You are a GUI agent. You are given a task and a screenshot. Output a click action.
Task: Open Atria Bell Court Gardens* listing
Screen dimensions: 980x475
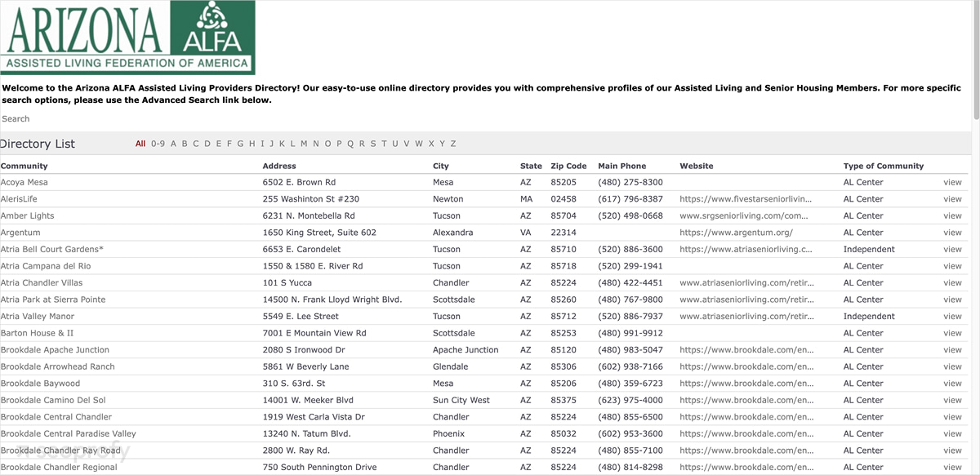pos(52,249)
